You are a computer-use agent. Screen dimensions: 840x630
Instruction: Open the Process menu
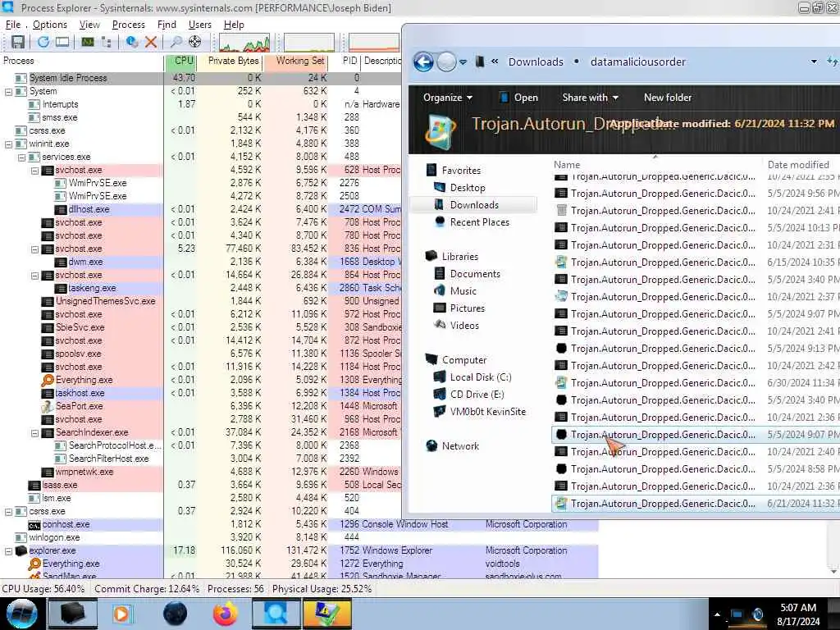129,25
